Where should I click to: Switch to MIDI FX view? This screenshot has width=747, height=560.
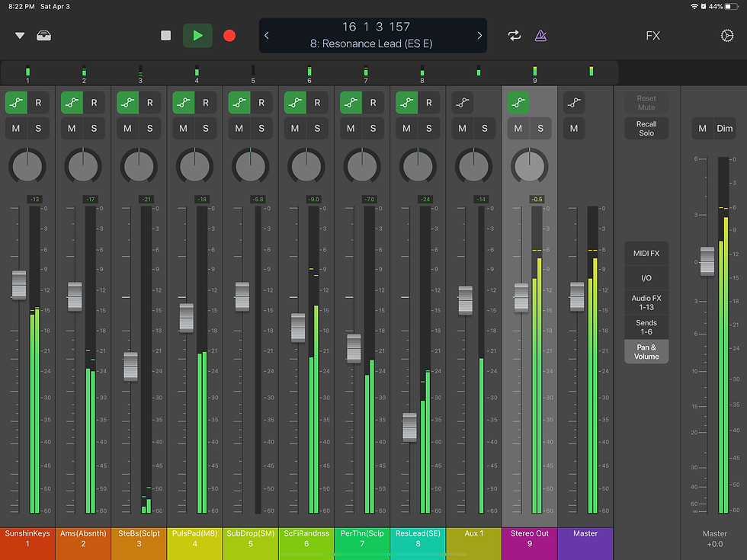pos(646,253)
